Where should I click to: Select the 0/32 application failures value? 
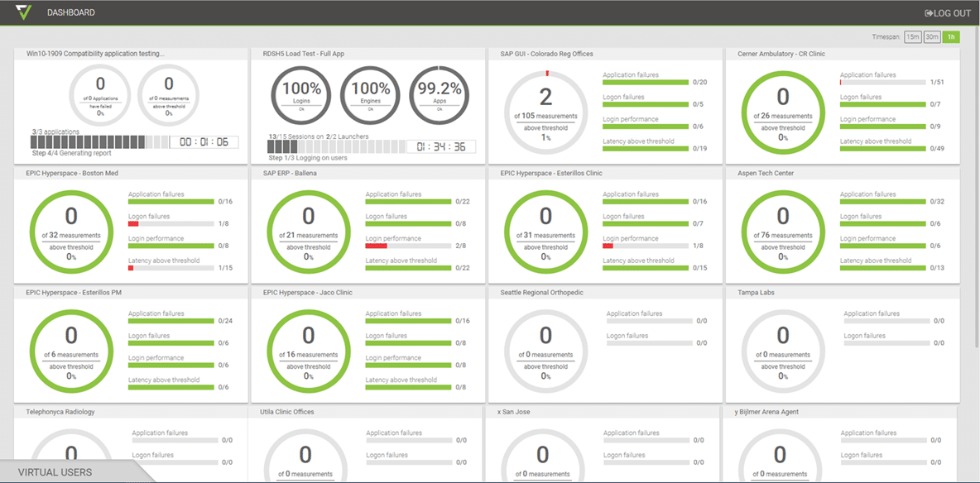coord(937,202)
